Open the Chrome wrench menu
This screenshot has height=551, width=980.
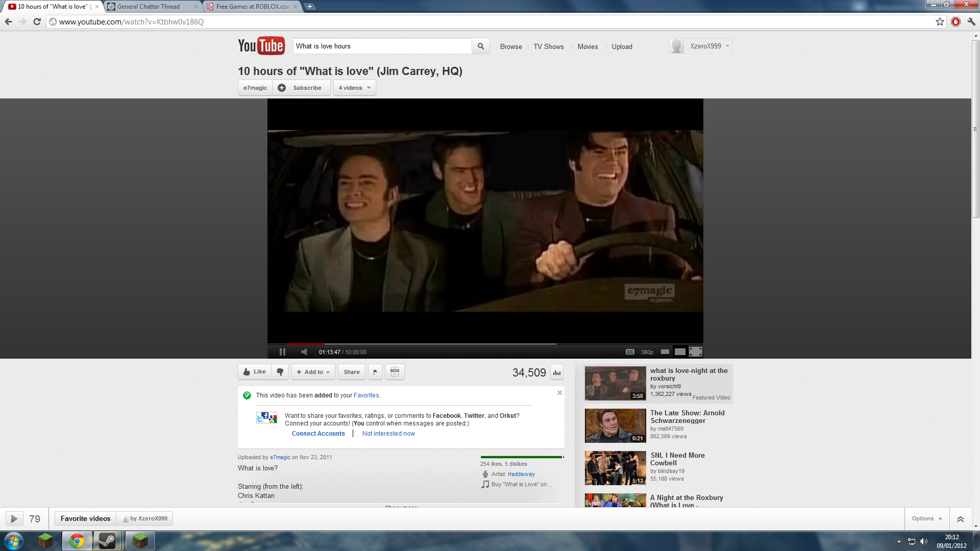point(971,21)
